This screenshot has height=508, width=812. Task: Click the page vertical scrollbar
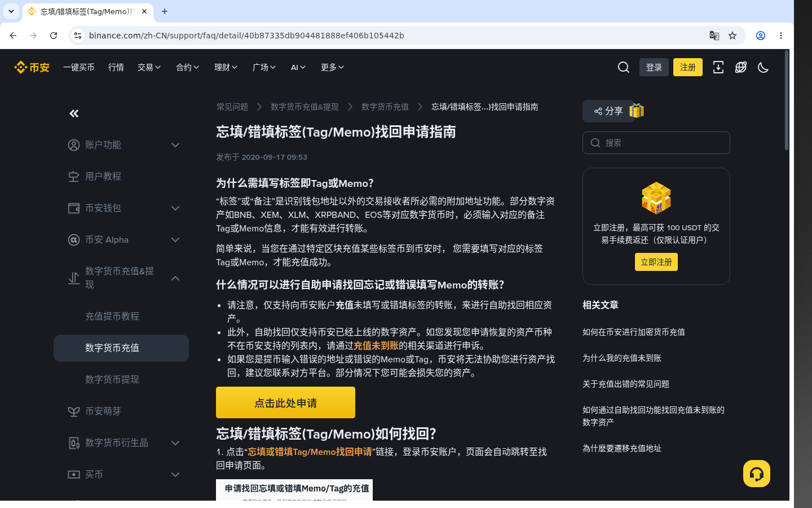coord(787,100)
